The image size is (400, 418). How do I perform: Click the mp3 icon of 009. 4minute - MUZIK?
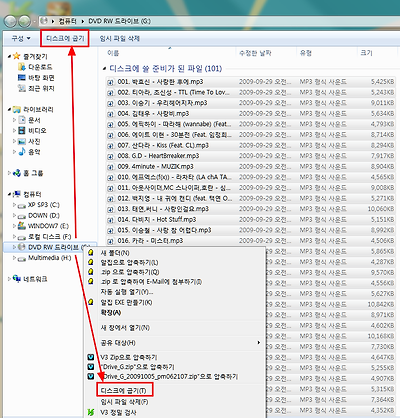click(x=111, y=167)
